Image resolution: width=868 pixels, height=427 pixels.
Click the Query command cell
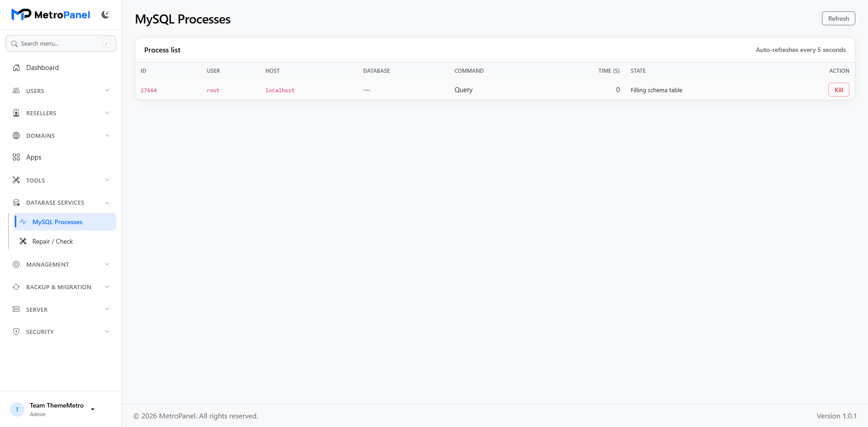pyautogui.click(x=463, y=90)
